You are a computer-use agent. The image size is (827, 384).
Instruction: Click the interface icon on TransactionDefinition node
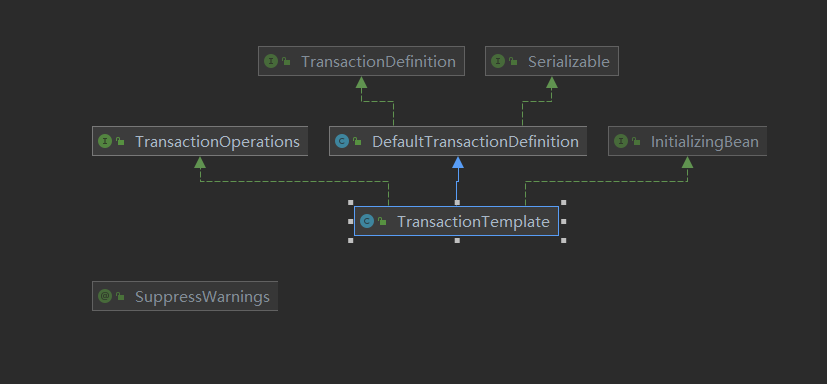(x=271, y=61)
